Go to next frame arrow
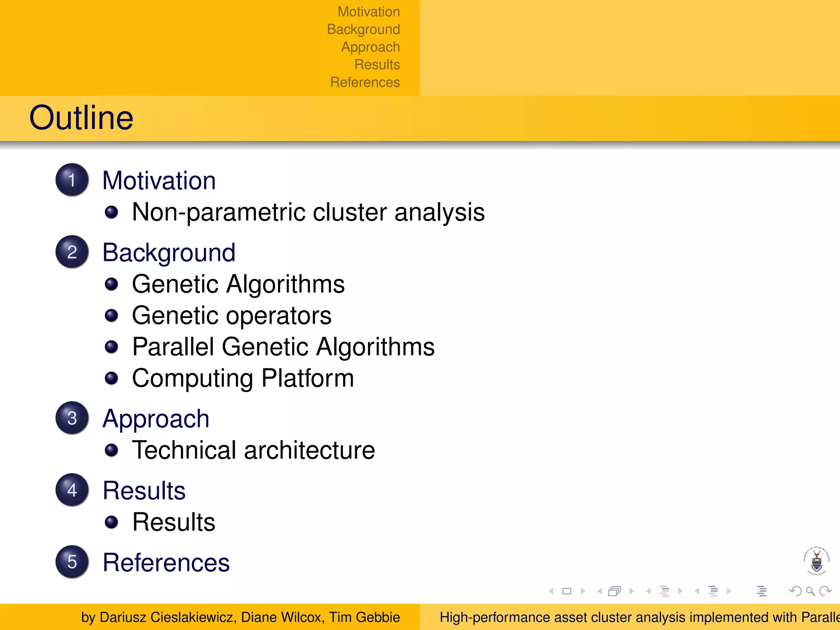 click(632, 591)
